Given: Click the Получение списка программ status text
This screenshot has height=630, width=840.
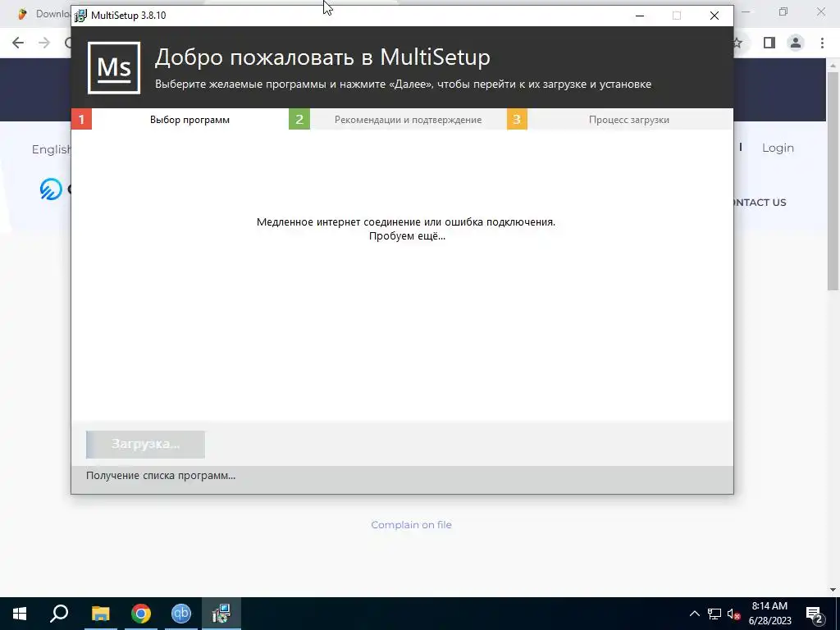Looking at the screenshot, I should (x=161, y=475).
